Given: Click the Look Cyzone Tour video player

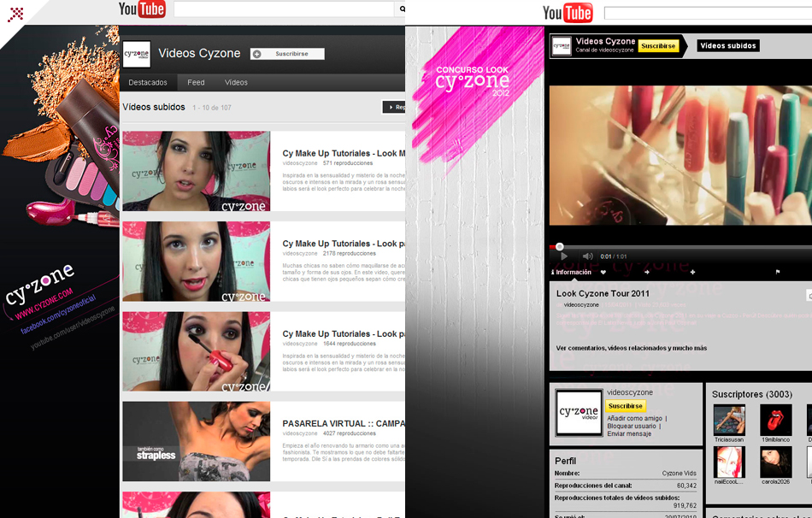Looking at the screenshot, I should [x=680, y=155].
